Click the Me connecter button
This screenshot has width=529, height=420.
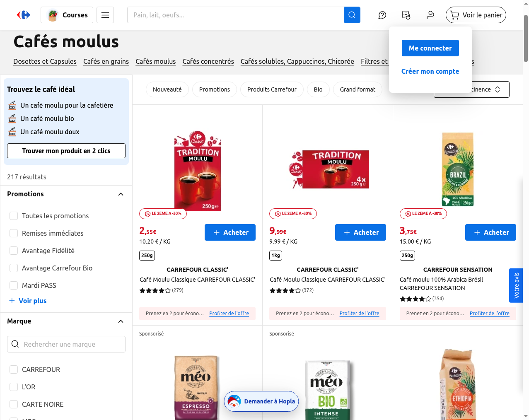click(x=430, y=48)
